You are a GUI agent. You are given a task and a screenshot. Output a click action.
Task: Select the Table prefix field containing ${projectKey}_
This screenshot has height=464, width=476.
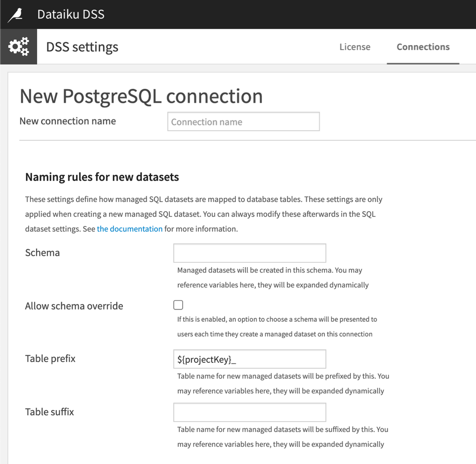tap(249, 359)
